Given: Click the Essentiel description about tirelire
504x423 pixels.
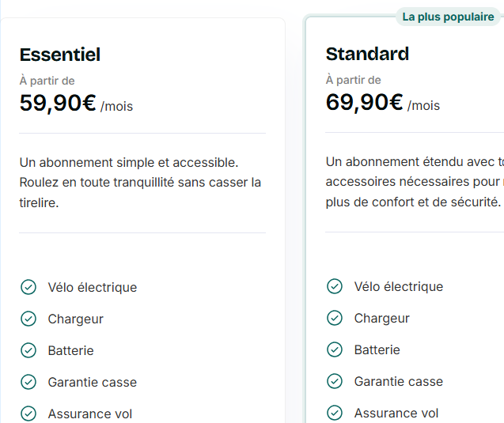Looking at the screenshot, I should click(140, 183).
